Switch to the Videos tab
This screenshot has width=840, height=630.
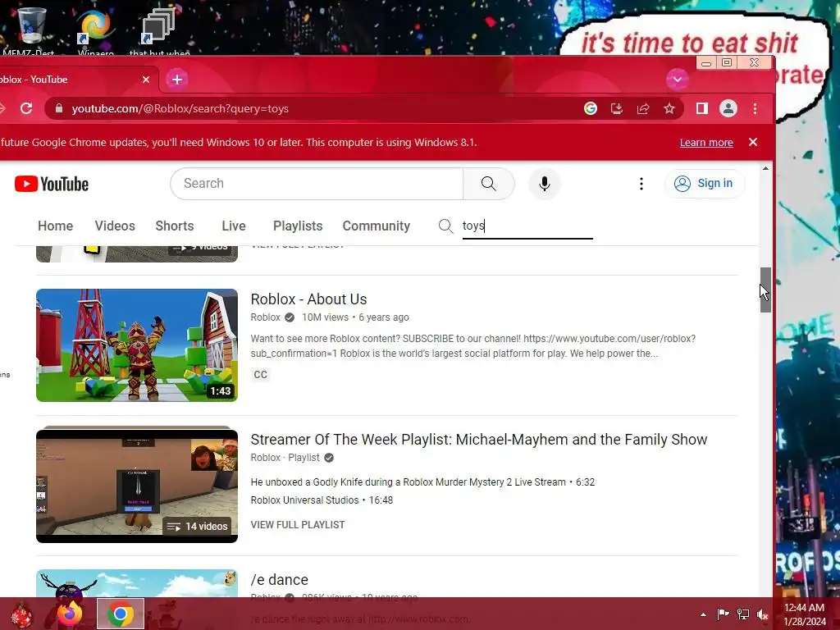tap(115, 226)
